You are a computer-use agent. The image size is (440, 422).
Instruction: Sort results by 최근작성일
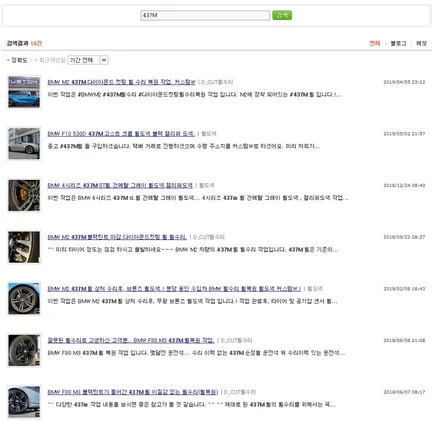click(x=52, y=60)
